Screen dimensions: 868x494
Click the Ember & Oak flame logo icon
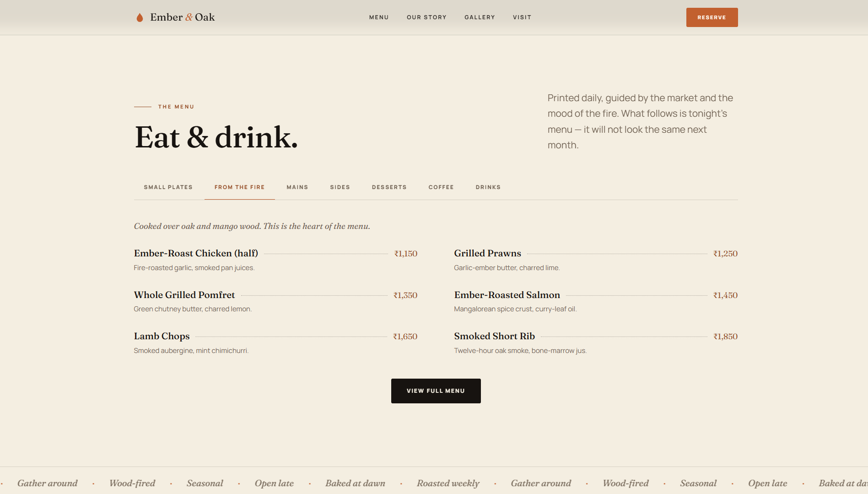pos(140,17)
